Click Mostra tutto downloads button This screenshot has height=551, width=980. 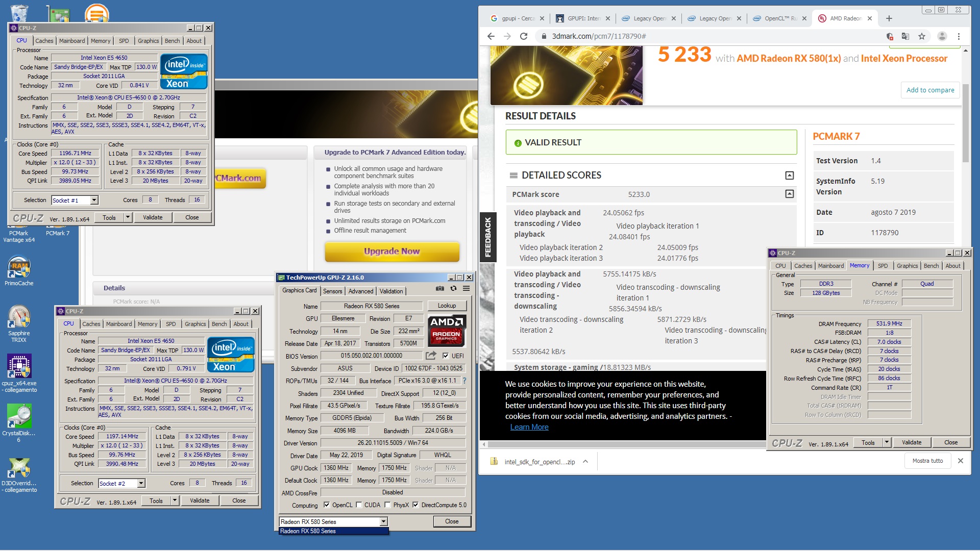point(927,461)
